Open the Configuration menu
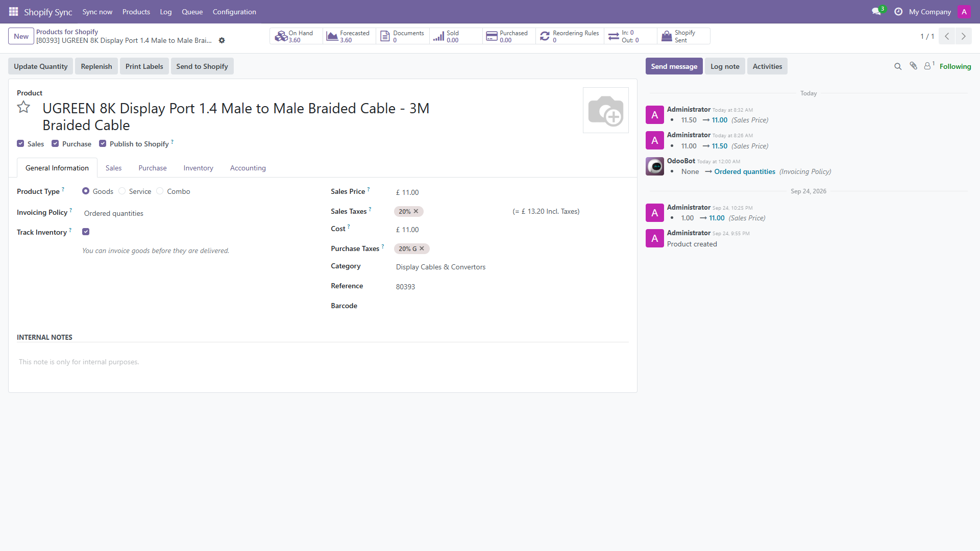The width and height of the screenshot is (980, 551). [234, 12]
